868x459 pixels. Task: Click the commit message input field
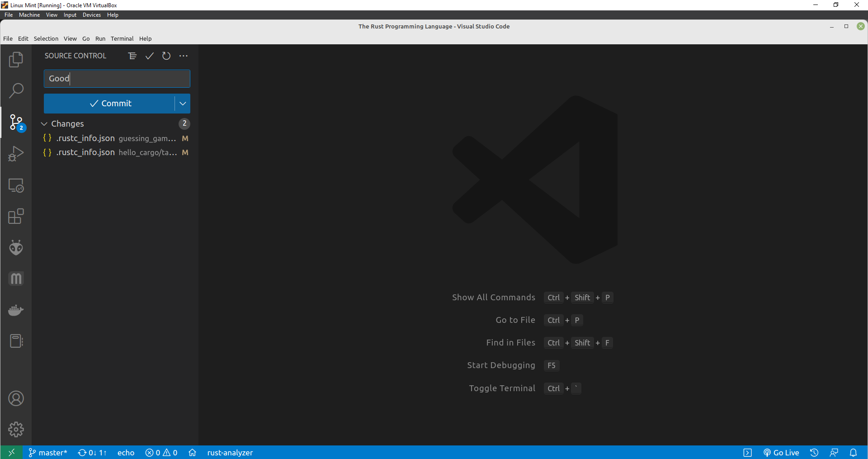pyautogui.click(x=117, y=79)
